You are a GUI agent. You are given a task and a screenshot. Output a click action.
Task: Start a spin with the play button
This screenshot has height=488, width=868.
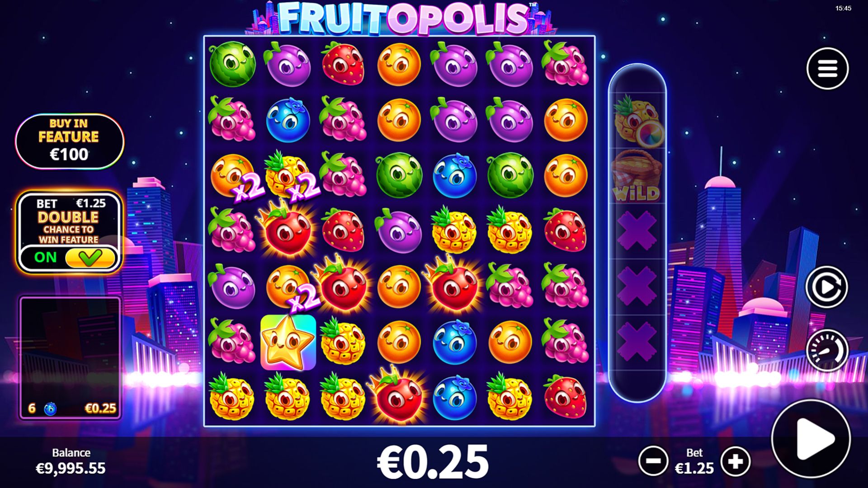click(x=811, y=438)
